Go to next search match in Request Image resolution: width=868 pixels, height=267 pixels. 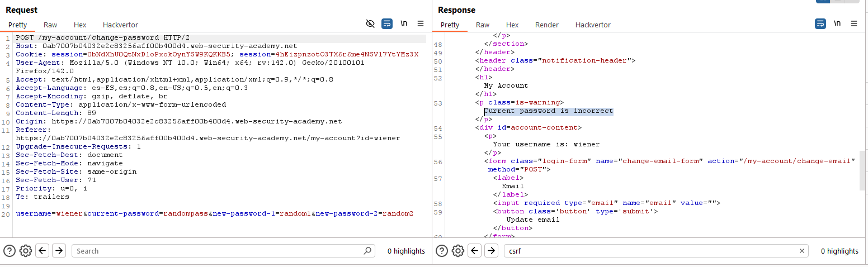coord(59,251)
